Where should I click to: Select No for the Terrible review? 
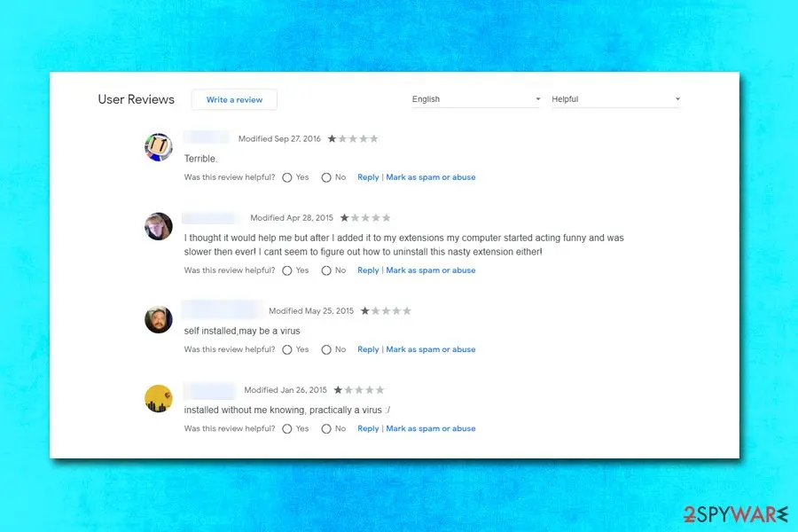326,177
